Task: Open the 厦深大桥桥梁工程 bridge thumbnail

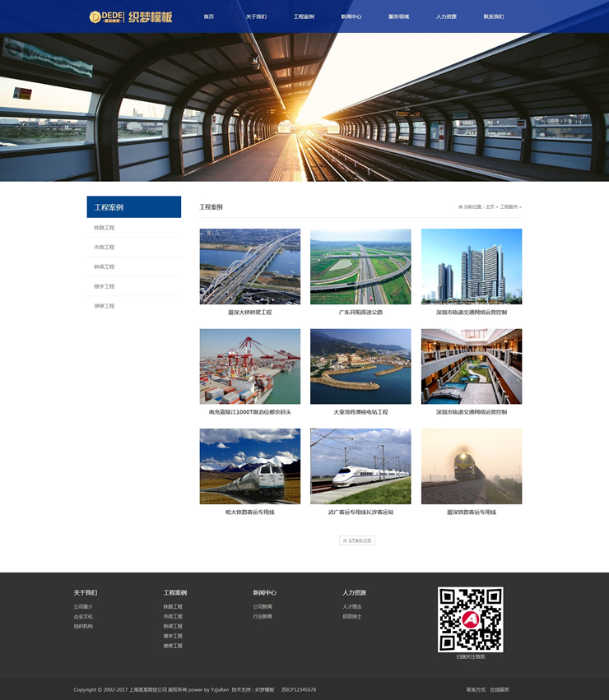Action: (x=249, y=267)
